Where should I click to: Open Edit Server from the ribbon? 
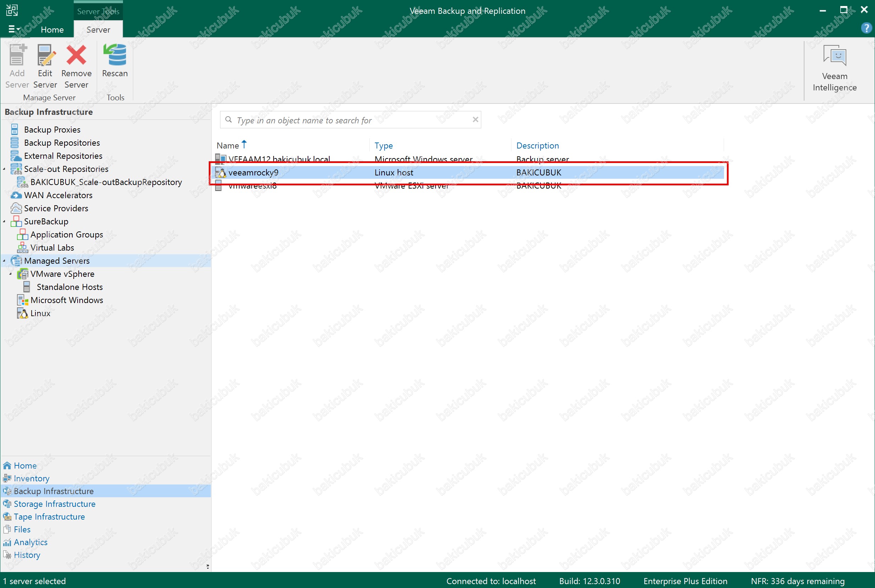(45, 66)
